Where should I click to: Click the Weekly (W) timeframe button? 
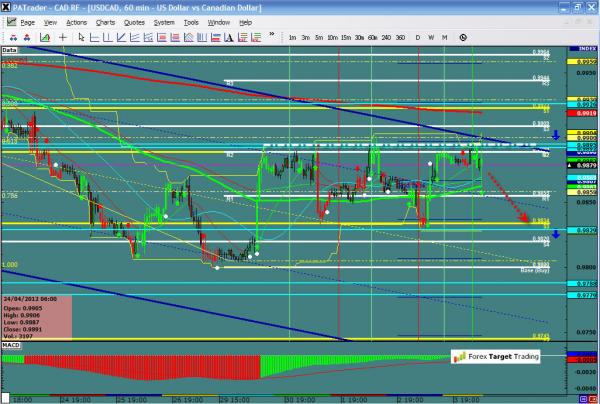pos(431,37)
